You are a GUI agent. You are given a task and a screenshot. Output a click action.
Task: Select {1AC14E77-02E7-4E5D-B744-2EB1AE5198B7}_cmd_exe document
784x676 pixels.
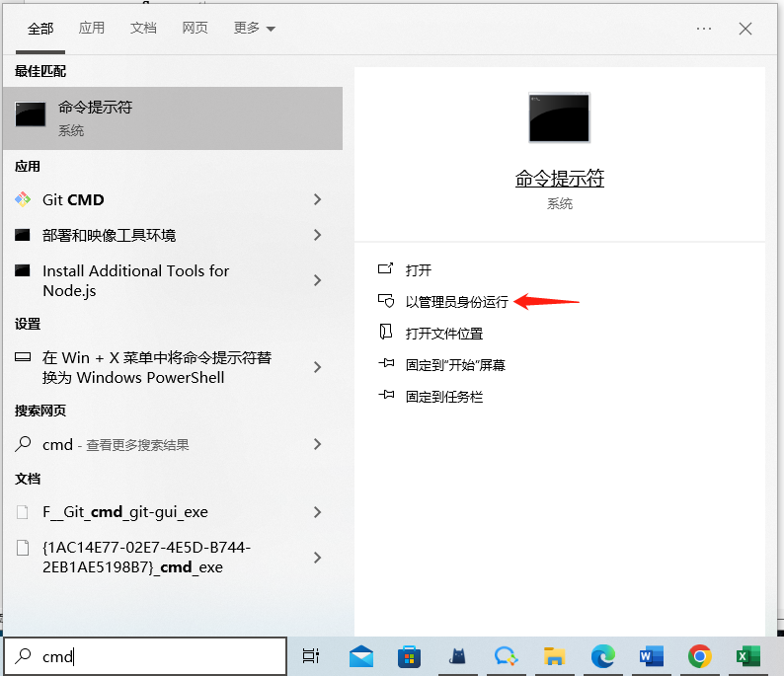[x=146, y=558]
